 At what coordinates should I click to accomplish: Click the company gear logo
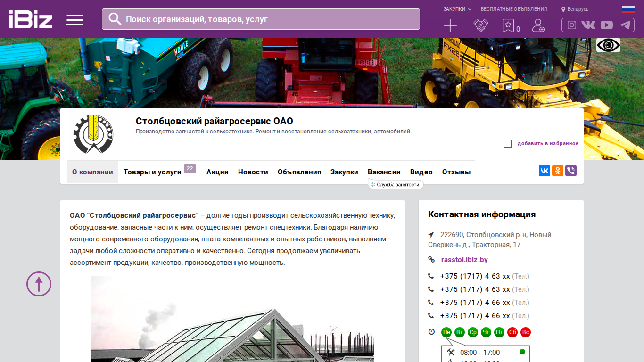pos(93,134)
